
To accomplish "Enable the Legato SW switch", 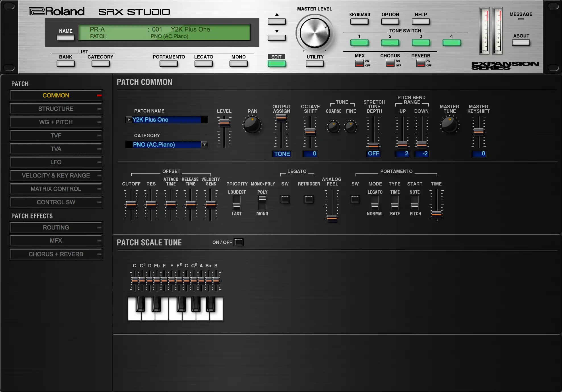I will (285, 199).
